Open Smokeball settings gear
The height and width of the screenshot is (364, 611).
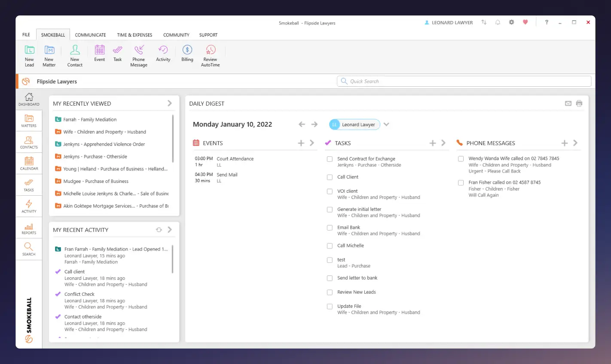(511, 22)
